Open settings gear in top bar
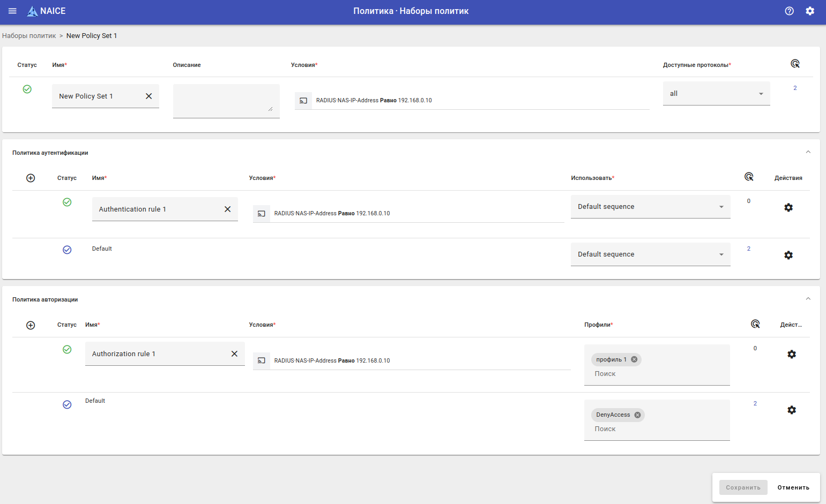This screenshot has width=826, height=504. click(x=810, y=11)
